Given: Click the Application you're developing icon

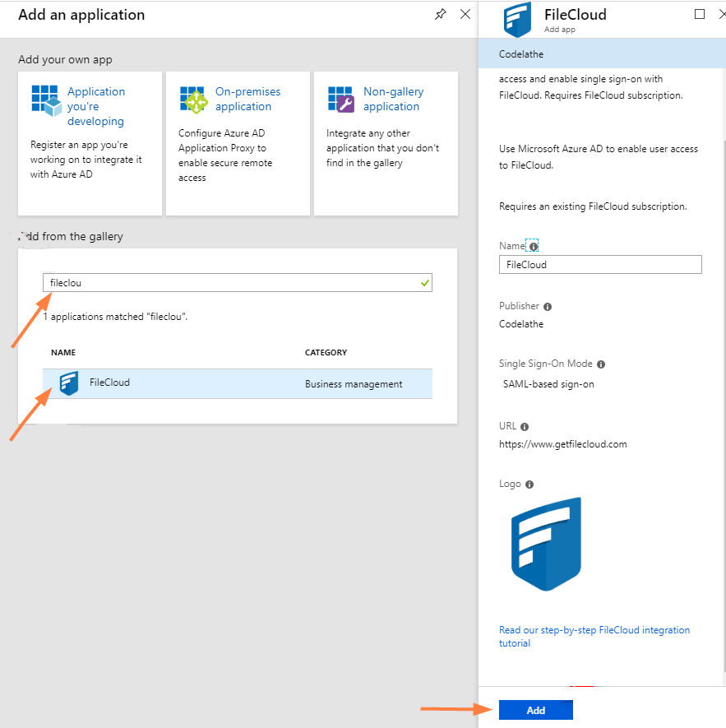Looking at the screenshot, I should pos(46,100).
